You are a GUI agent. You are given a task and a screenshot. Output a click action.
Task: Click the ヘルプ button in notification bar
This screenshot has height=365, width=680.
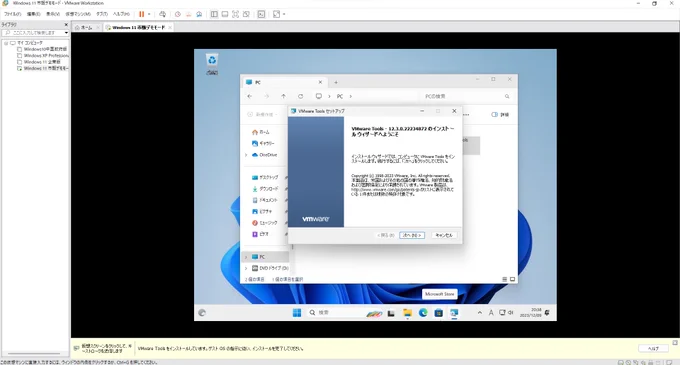click(653, 348)
